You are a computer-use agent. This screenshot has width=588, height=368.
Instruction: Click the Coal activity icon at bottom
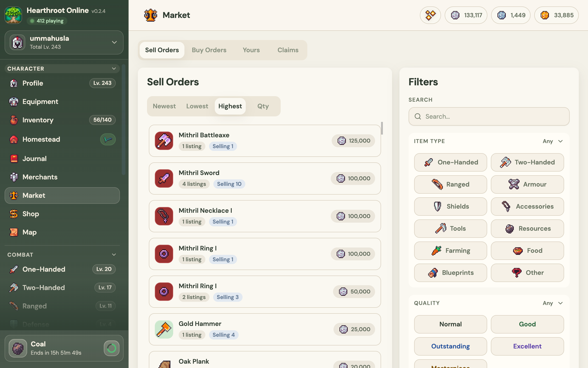click(x=18, y=348)
